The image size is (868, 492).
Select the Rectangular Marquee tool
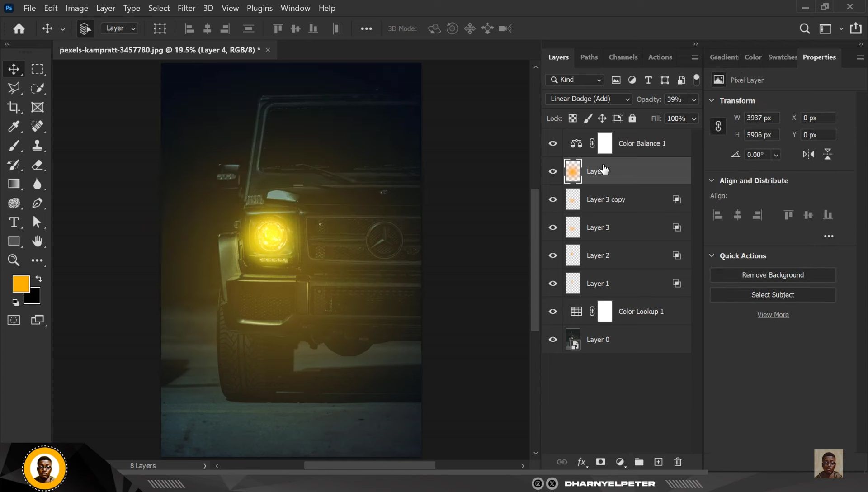pos(37,69)
